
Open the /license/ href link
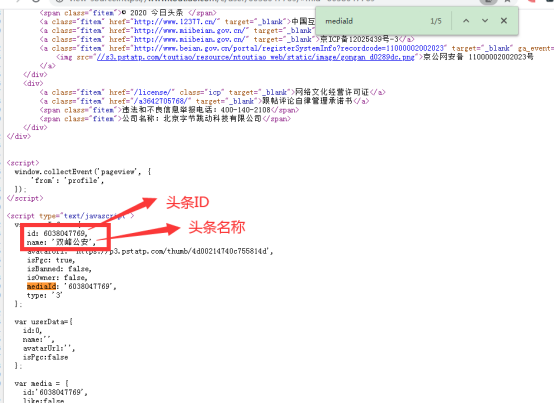point(154,92)
